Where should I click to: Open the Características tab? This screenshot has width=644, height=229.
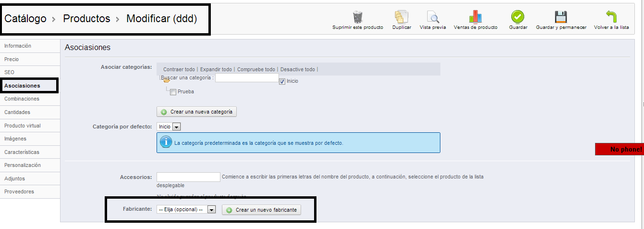[x=30, y=152]
